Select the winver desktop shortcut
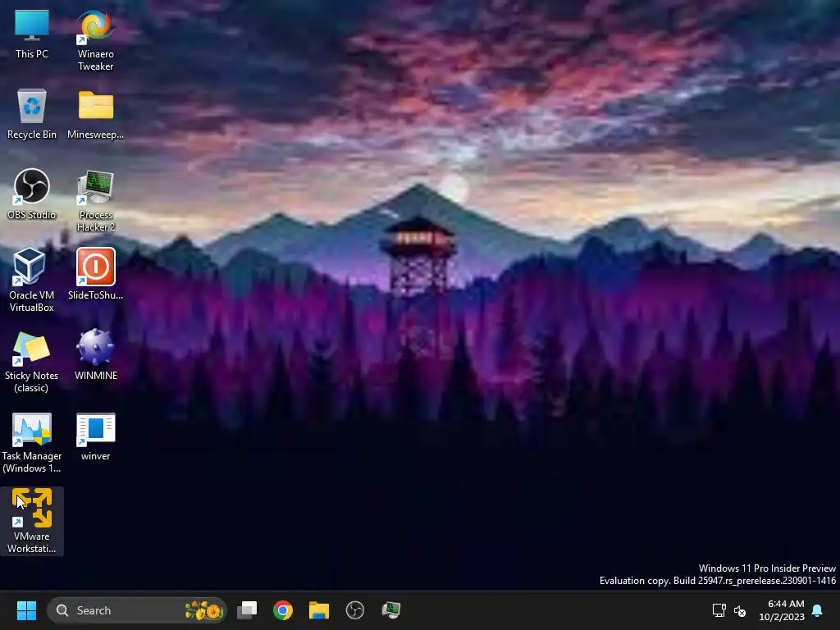 pyautogui.click(x=95, y=435)
